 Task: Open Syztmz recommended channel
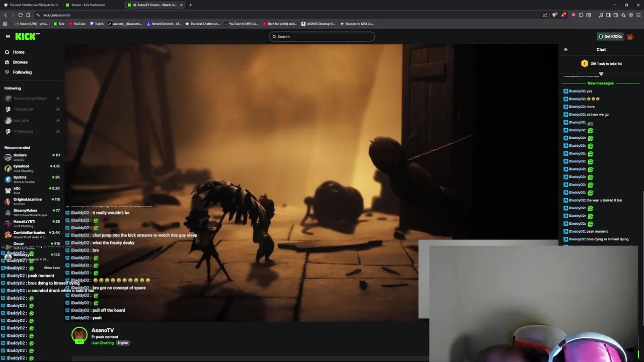(x=31, y=179)
